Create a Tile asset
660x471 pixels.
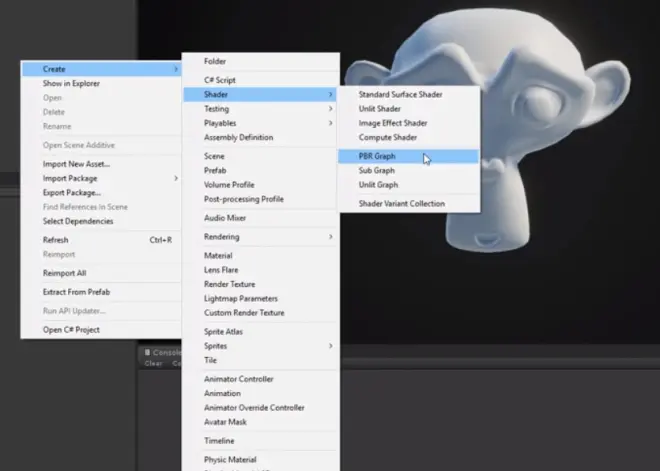click(261, 360)
